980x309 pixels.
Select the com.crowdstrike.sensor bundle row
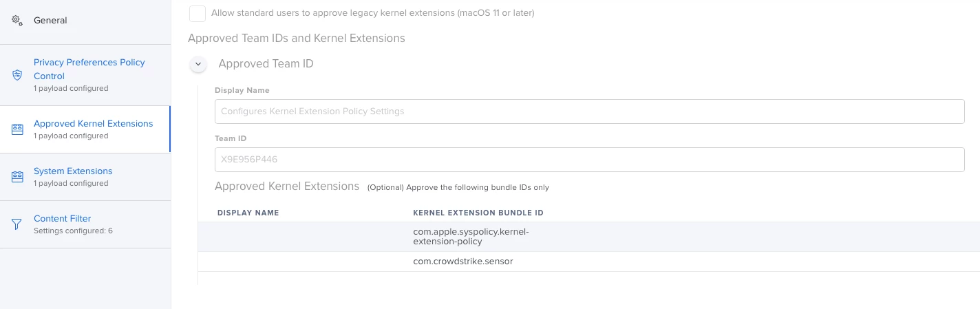(462, 262)
